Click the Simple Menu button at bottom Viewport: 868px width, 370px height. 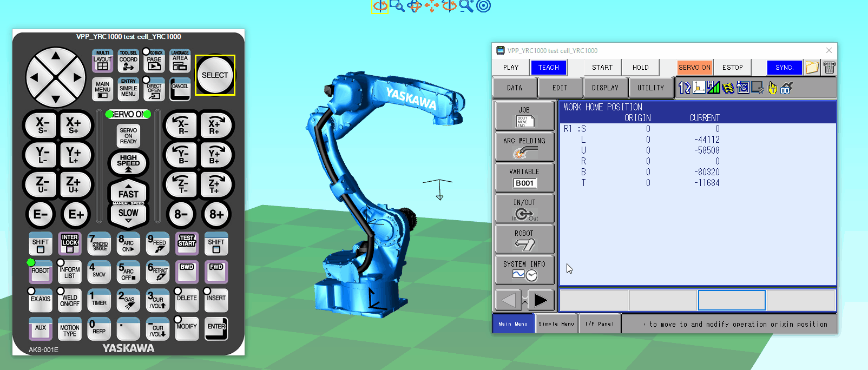click(x=556, y=323)
